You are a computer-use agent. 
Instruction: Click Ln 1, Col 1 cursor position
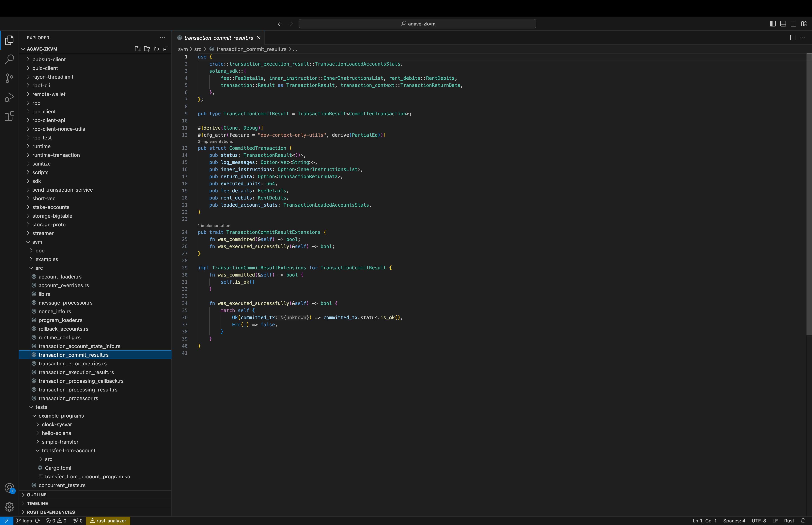pyautogui.click(x=704, y=521)
